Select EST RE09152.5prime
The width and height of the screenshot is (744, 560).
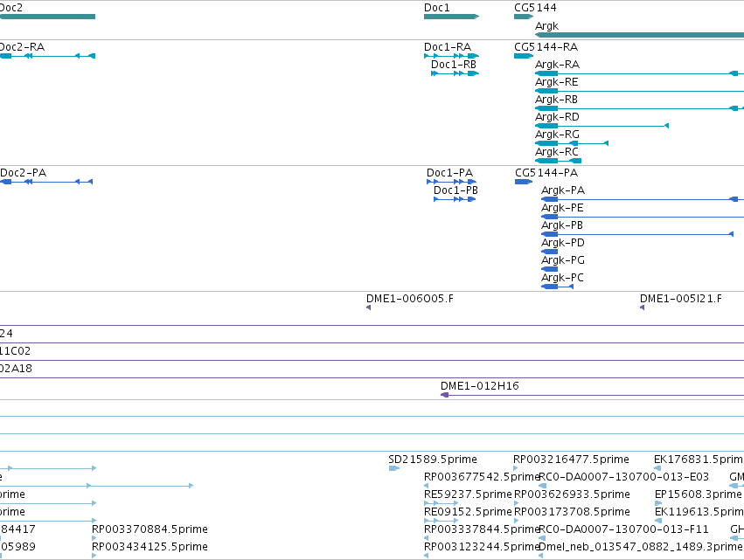coord(441,521)
